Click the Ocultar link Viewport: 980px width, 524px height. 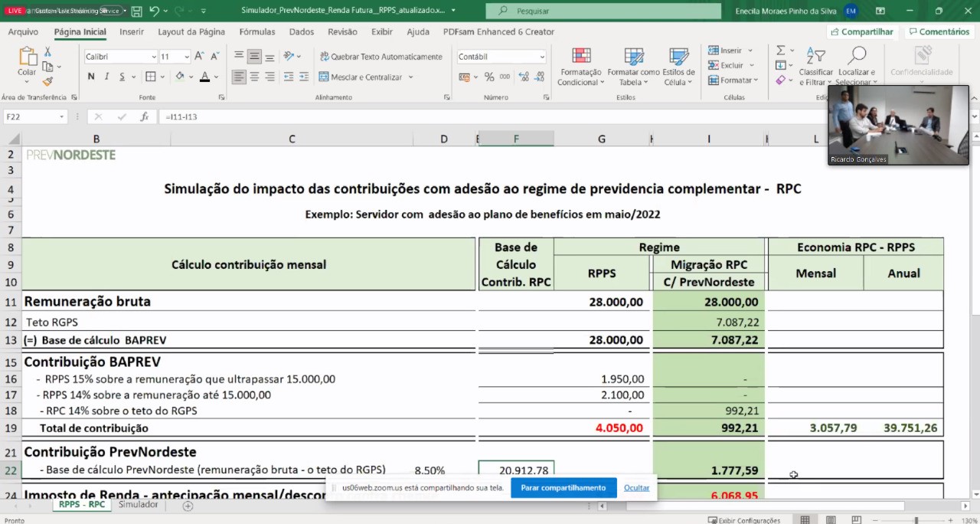(636, 488)
